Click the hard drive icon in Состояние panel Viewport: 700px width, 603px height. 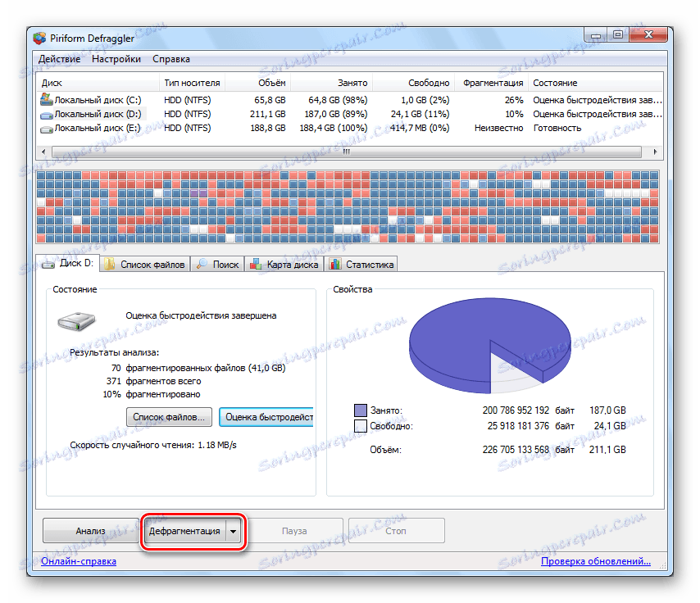pos(76,321)
